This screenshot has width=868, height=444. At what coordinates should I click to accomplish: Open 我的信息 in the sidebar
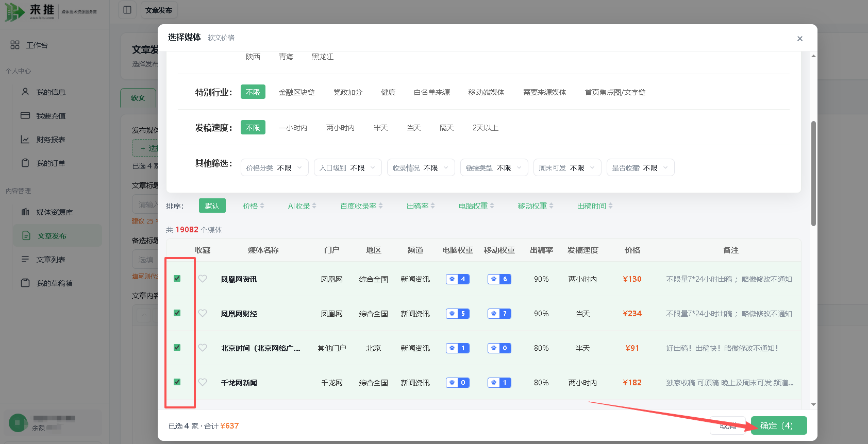51,92
